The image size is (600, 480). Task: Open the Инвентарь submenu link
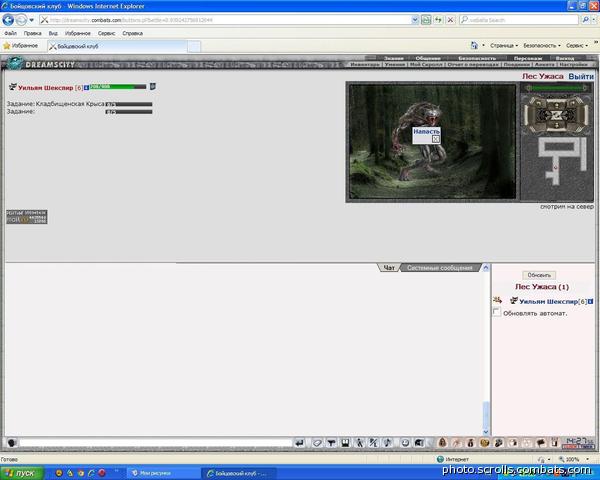click(x=365, y=64)
